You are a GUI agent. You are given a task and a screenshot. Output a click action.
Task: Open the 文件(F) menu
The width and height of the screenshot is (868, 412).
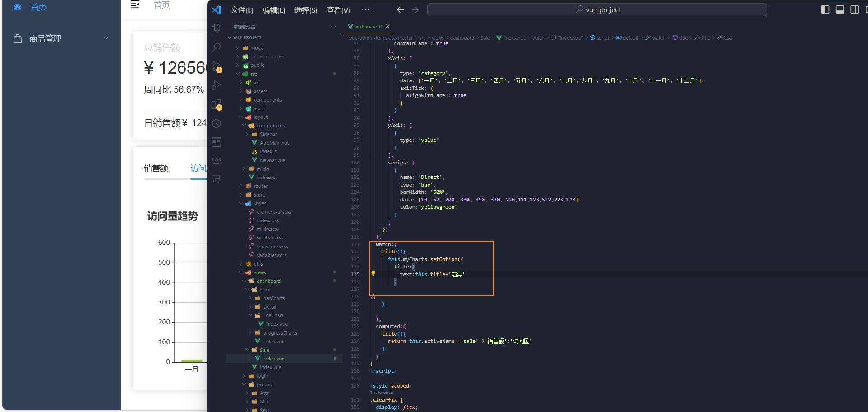[242, 10]
